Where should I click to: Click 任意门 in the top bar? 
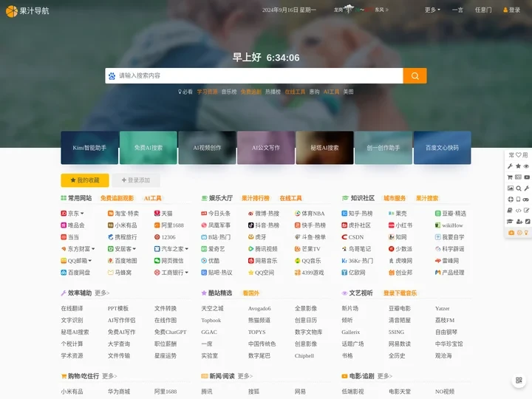tap(483, 10)
